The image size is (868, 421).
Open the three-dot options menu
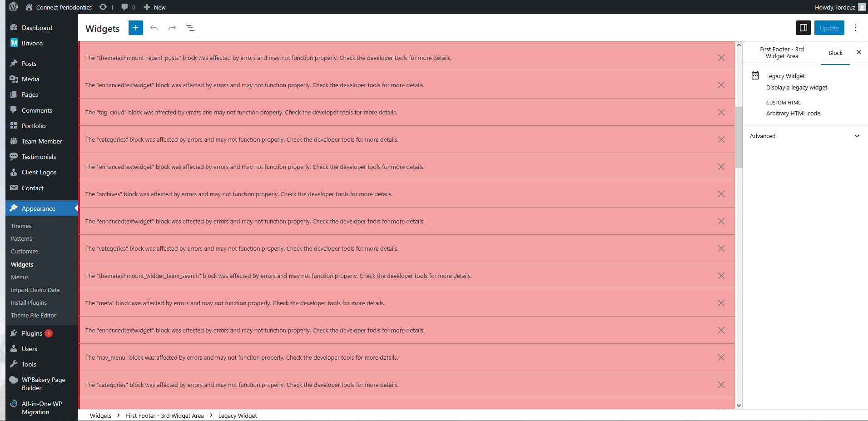855,28
